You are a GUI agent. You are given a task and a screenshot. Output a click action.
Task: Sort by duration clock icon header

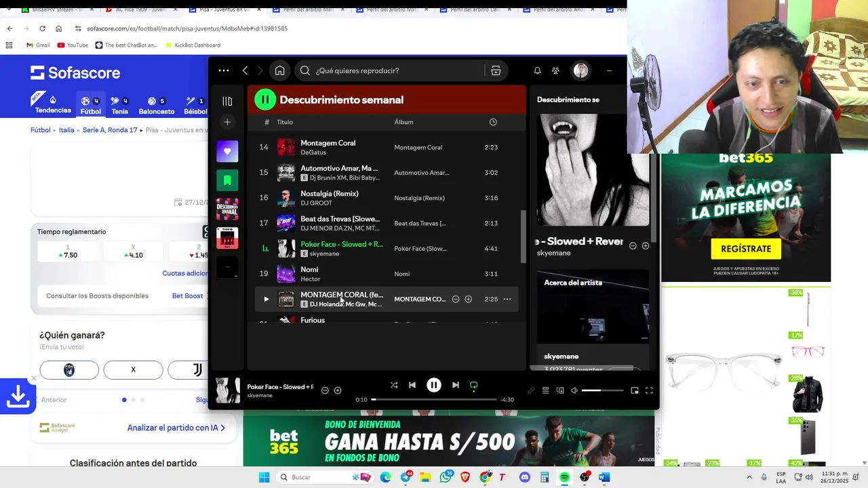coord(493,122)
